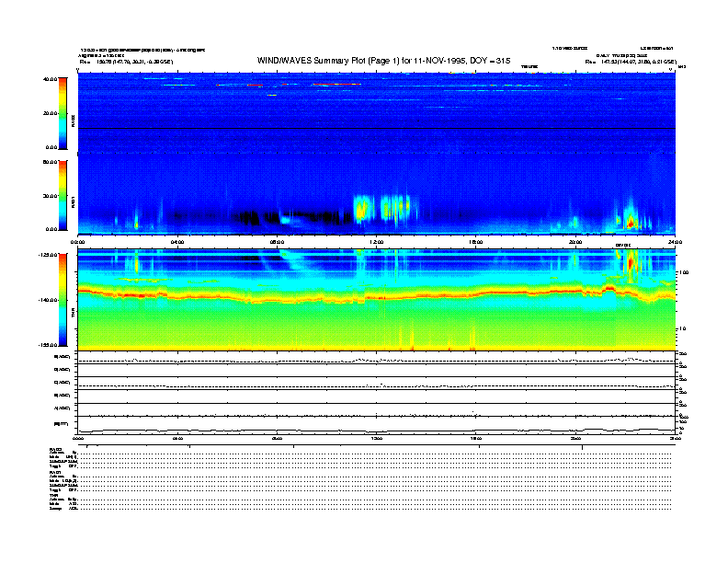
Task: Click the 40.00 label on RAD2 colorbar
Action: (50, 79)
